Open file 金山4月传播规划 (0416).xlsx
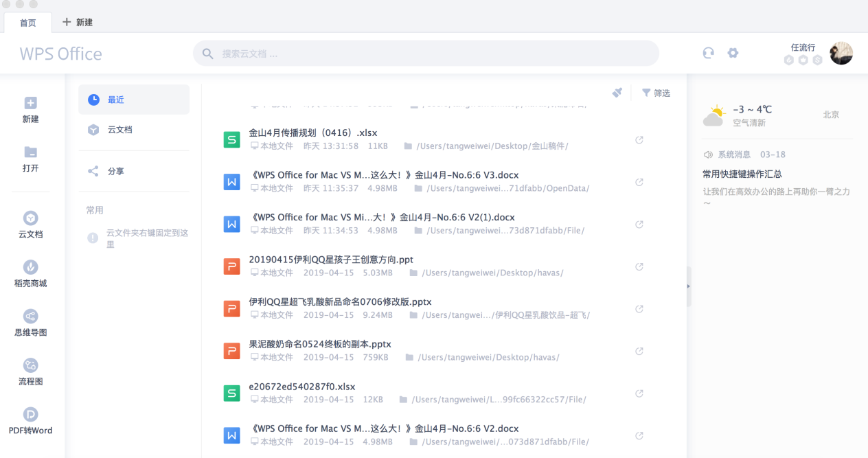The width and height of the screenshot is (868, 458). tap(313, 133)
